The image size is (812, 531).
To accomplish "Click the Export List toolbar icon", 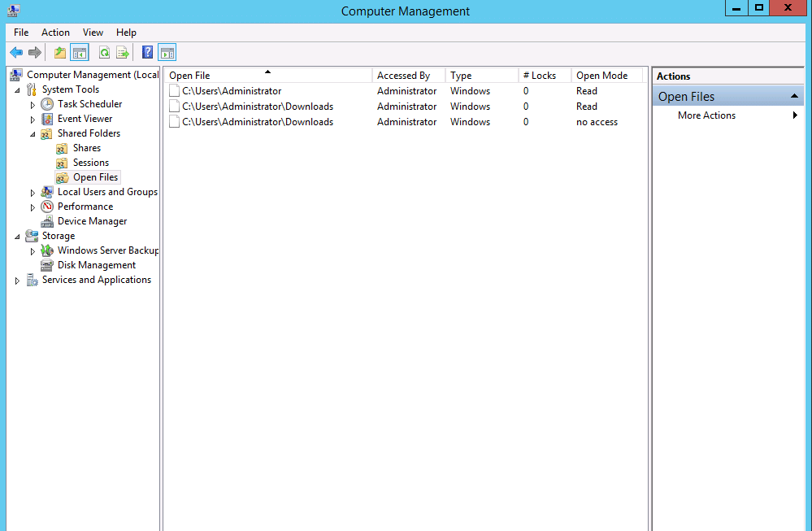I will coord(123,52).
